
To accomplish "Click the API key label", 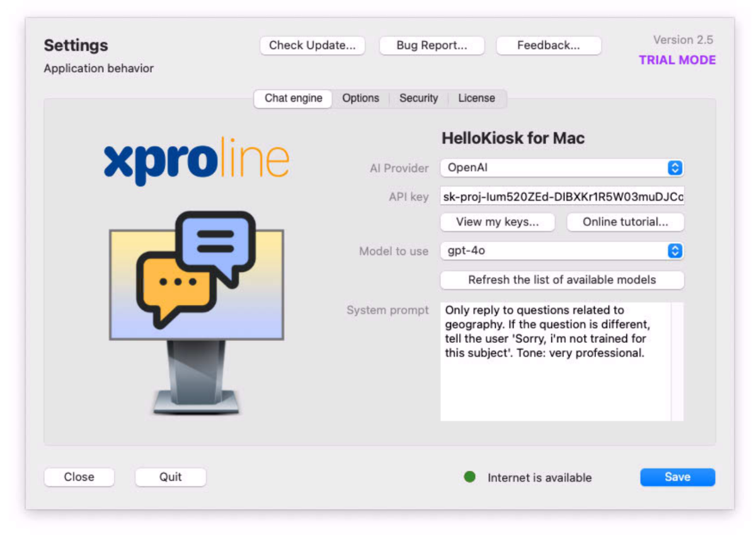I will click(x=409, y=197).
